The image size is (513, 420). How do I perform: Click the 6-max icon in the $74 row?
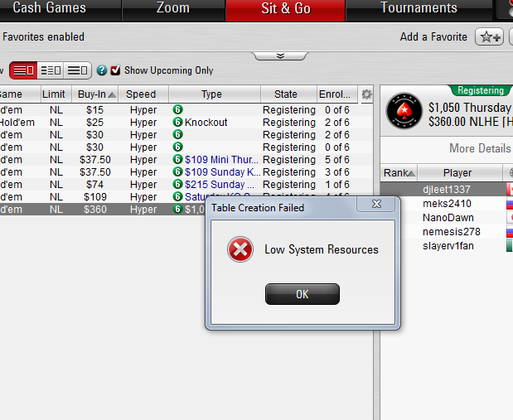[x=177, y=184]
